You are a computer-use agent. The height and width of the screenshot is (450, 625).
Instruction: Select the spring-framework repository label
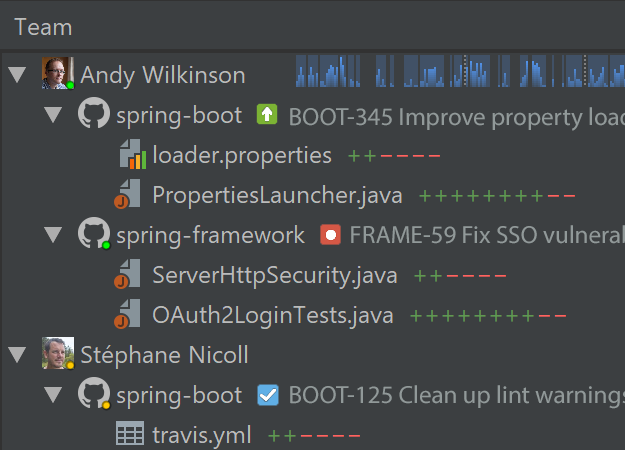[x=210, y=235]
